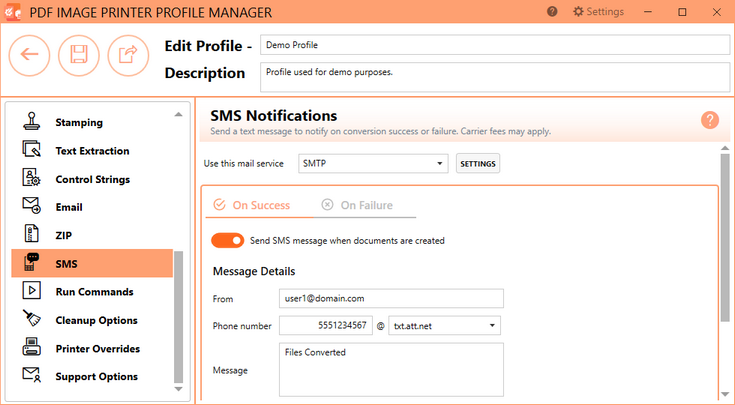Viewport: 735px width, 405px height.
Task: Click the profile name field Demo Profile
Action: click(x=495, y=45)
